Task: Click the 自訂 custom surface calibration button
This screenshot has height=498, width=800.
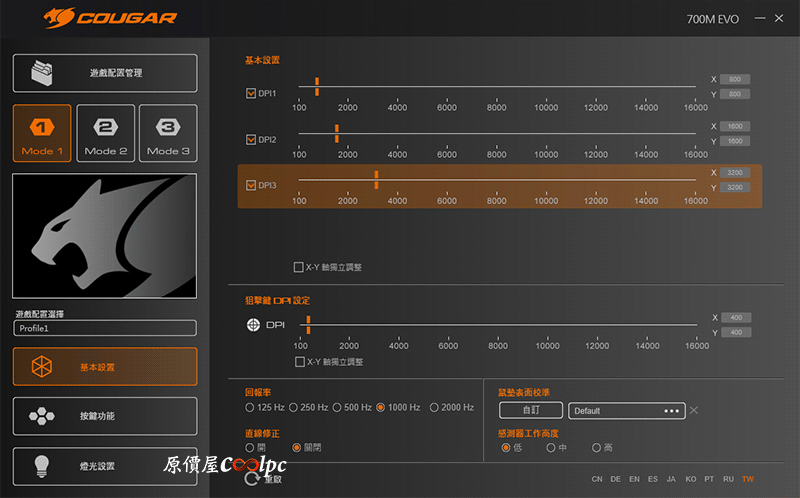Action: [531, 410]
